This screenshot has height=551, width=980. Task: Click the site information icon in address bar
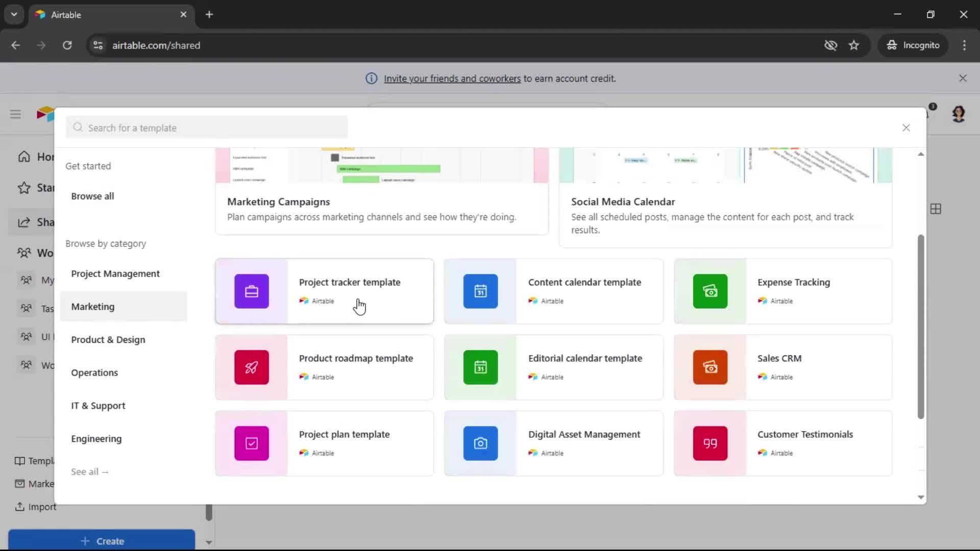point(98,45)
